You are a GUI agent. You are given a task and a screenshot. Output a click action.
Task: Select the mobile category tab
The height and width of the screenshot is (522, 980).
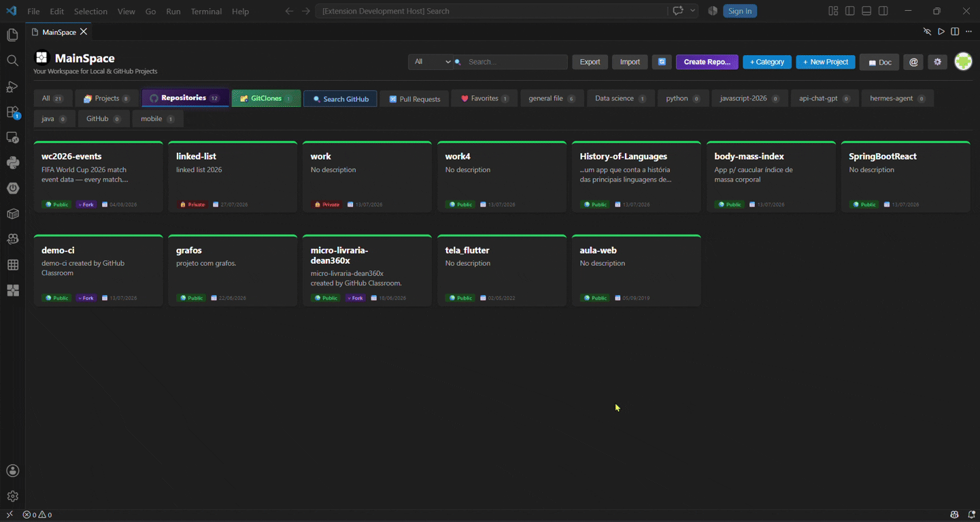(157, 119)
